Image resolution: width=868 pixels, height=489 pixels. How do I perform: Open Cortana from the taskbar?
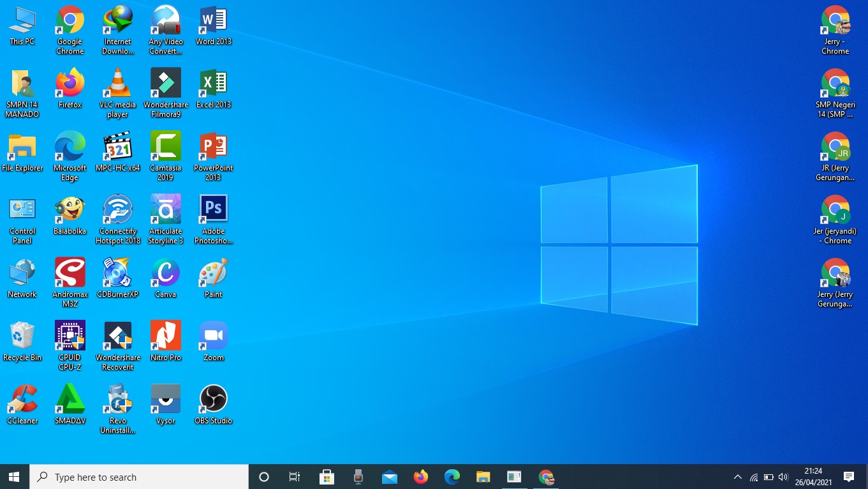click(263, 477)
